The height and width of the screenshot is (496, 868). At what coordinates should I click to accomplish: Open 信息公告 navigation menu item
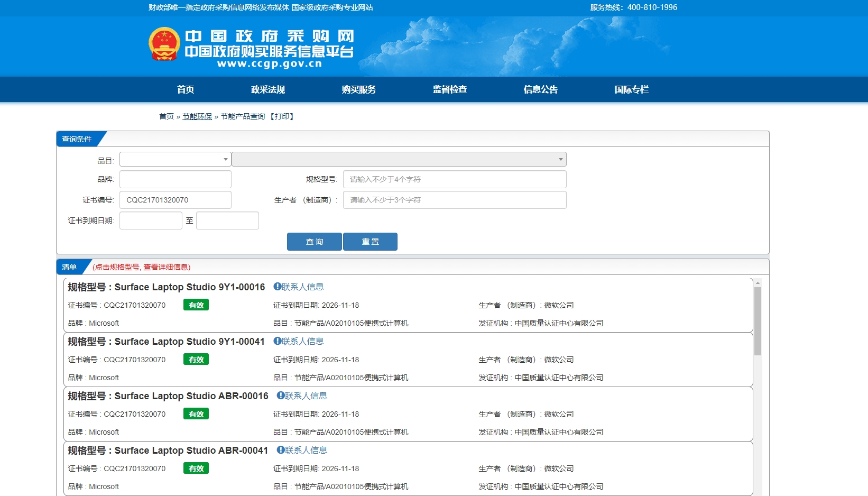pos(541,89)
